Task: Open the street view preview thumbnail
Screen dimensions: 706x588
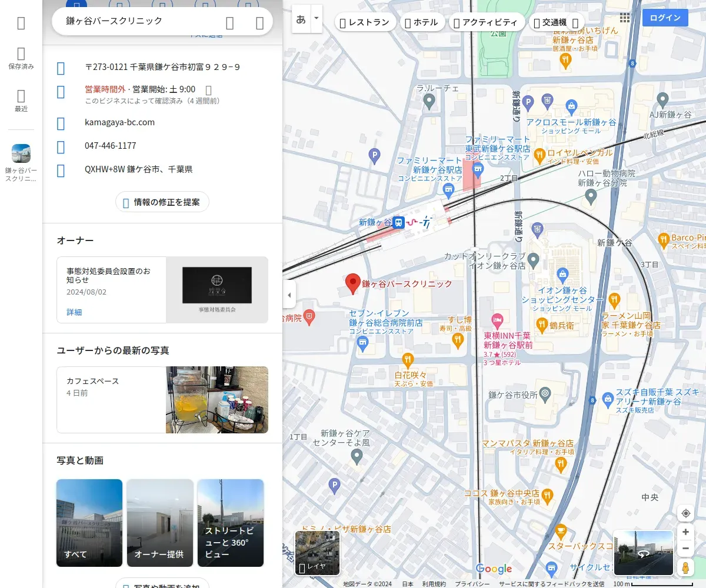Action: [644, 553]
